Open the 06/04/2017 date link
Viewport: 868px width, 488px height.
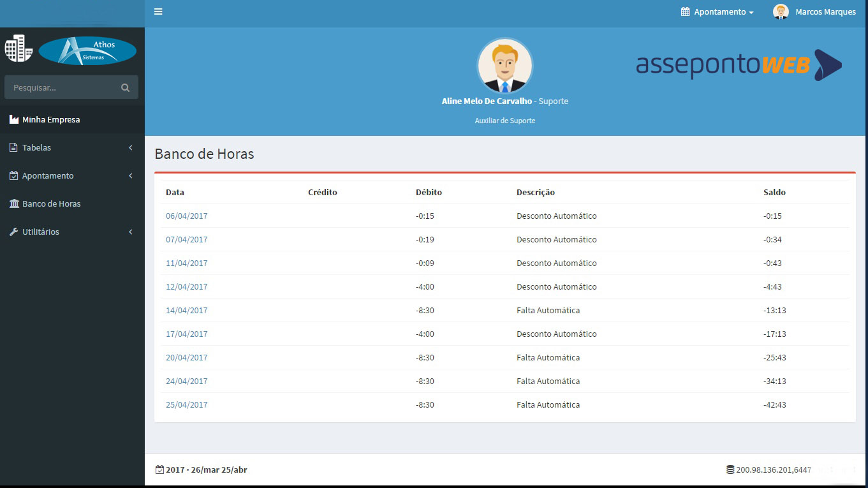click(186, 216)
